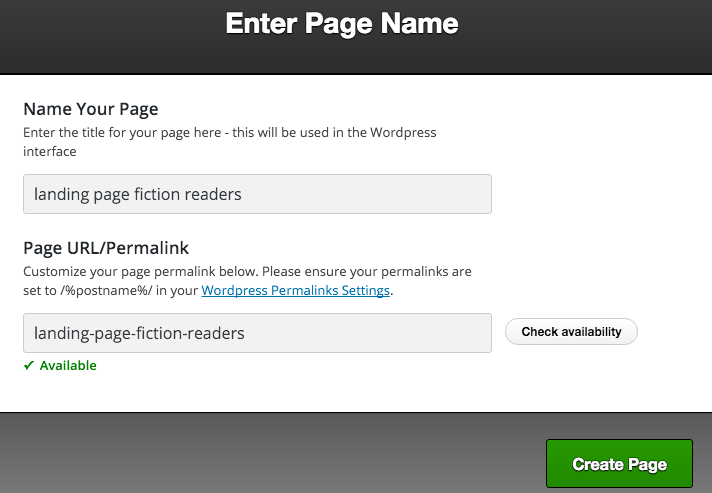This screenshot has width=712, height=493.
Task: Place cursor after 'fiction-readers' in the permalink field
Action: [245, 333]
